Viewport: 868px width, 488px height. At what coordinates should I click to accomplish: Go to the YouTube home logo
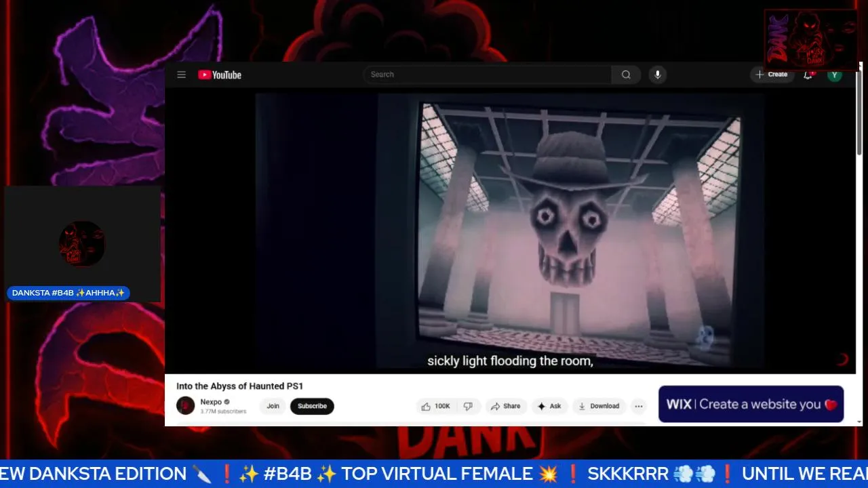coord(220,75)
